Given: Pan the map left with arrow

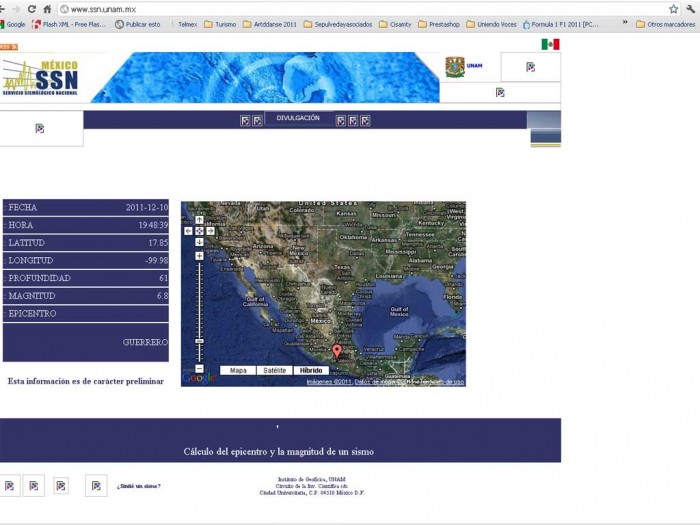Looking at the screenshot, I should click(x=188, y=231).
